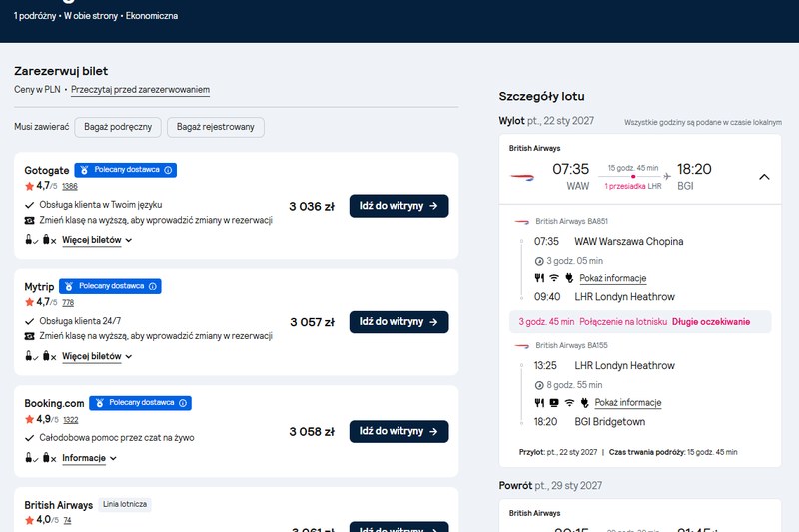Click Gotogate ticket change icon
This screenshot has width=799, height=532.
click(30, 220)
